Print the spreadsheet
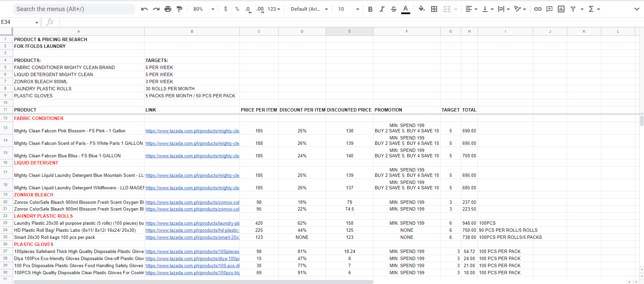This screenshot has height=284, width=644. (x=168, y=9)
